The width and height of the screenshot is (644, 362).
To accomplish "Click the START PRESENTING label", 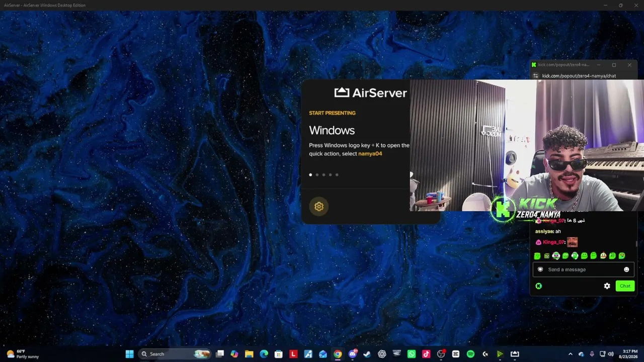I will pyautogui.click(x=332, y=113).
